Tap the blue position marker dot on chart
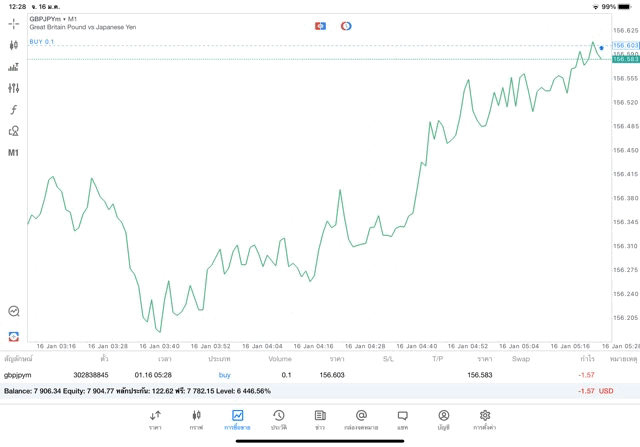 click(x=601, y=48)
